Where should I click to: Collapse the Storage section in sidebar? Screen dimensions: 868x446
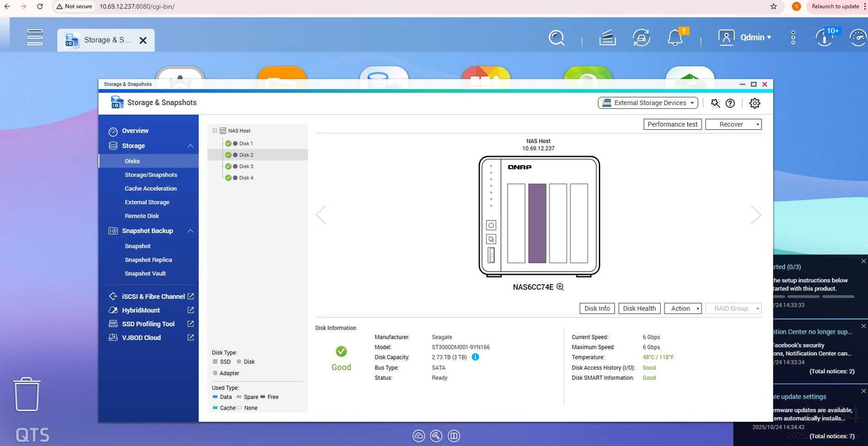[x=190, y=145]
